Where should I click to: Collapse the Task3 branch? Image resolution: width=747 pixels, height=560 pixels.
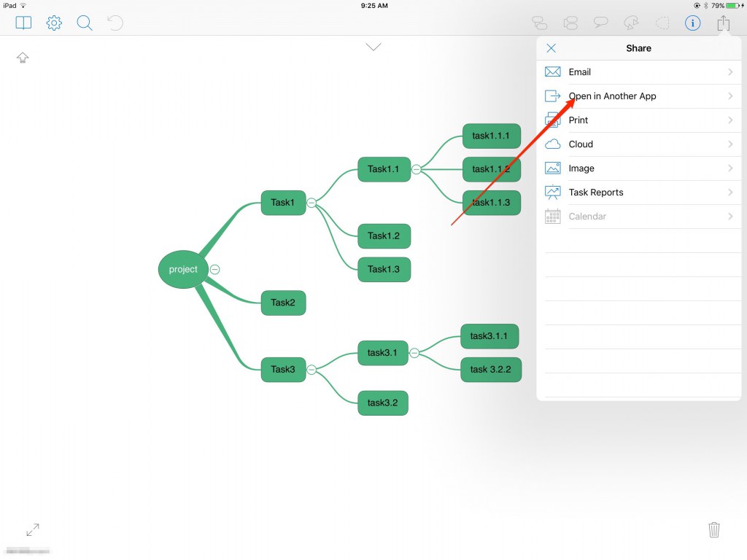coord(311,370)
